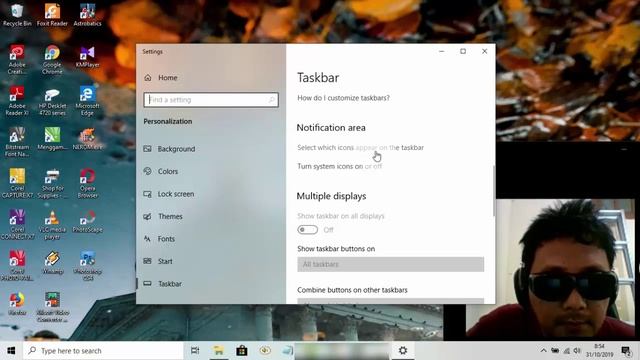
Task: Open Photoshop CS6 desktop icon
Action: click(87, 266)
